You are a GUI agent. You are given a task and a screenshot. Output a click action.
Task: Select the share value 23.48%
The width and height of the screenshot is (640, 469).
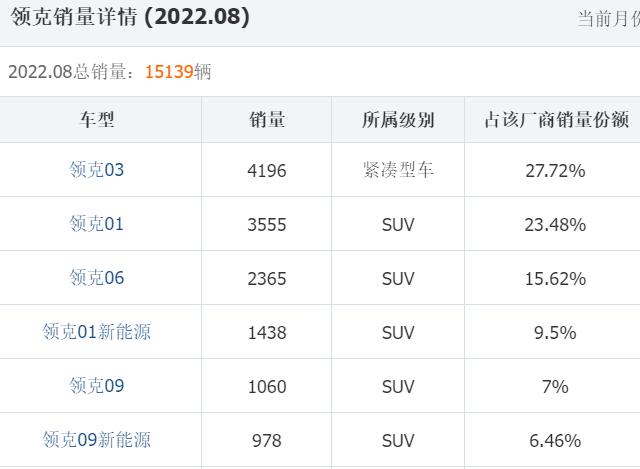[556, 224]
